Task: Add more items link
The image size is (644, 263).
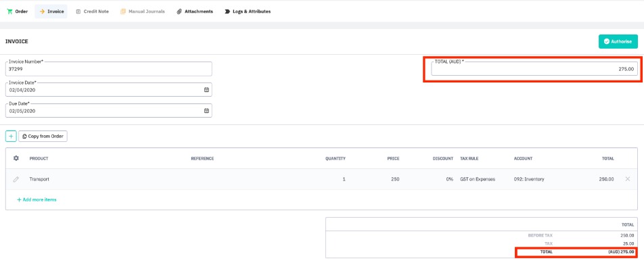Action: click(37, 200)
